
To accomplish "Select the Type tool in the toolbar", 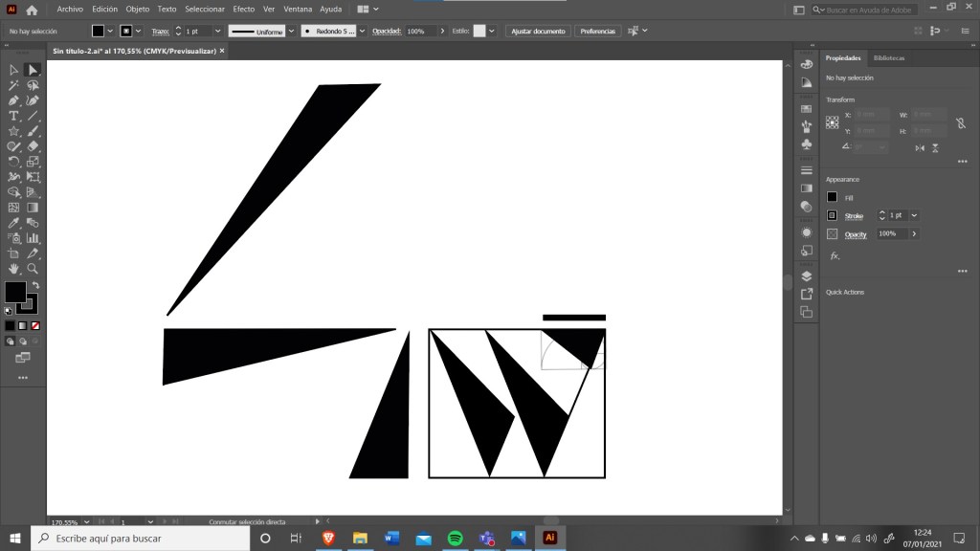I will [x=13, y=116].
